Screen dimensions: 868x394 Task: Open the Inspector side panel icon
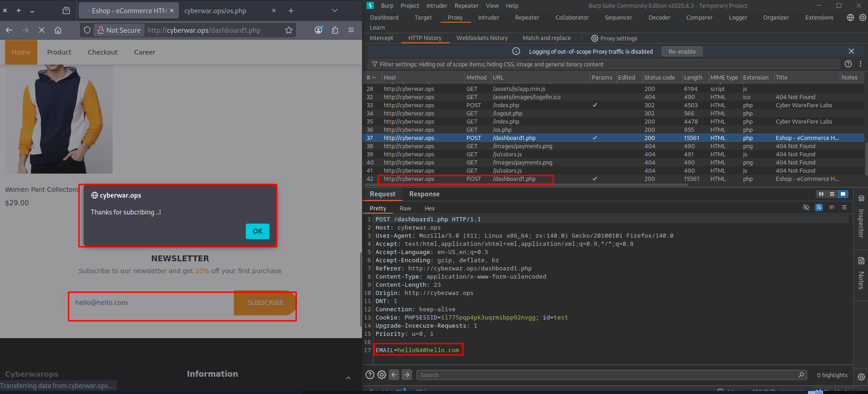click(861, 199)
